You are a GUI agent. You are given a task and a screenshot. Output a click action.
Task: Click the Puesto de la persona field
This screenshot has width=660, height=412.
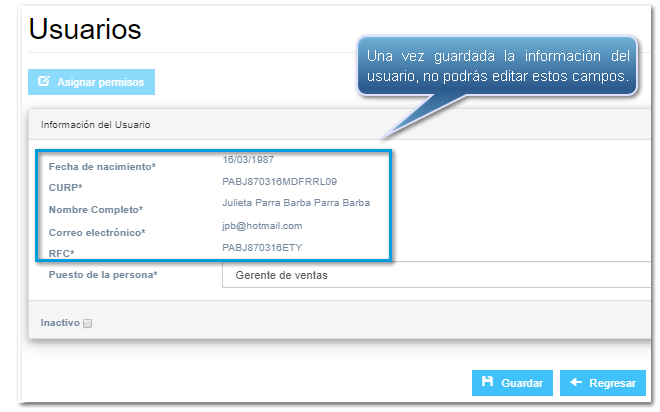coord(436,275)
